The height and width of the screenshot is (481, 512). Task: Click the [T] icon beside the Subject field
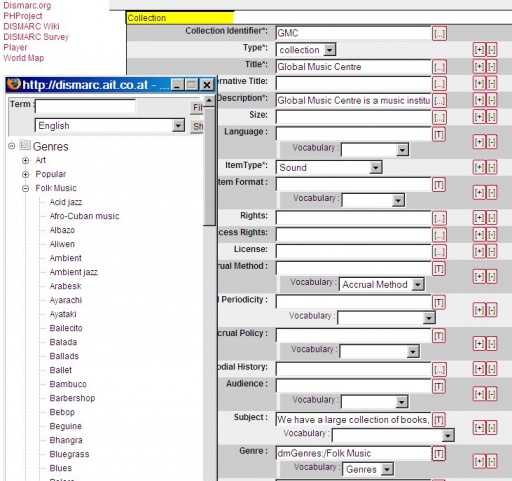pos(439,420)
